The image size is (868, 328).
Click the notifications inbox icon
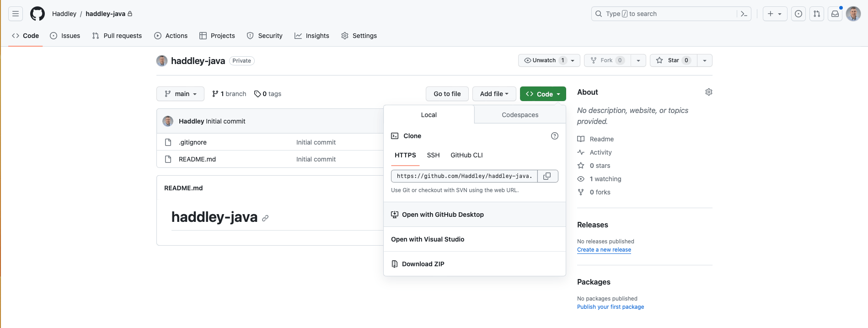(835, 14)
